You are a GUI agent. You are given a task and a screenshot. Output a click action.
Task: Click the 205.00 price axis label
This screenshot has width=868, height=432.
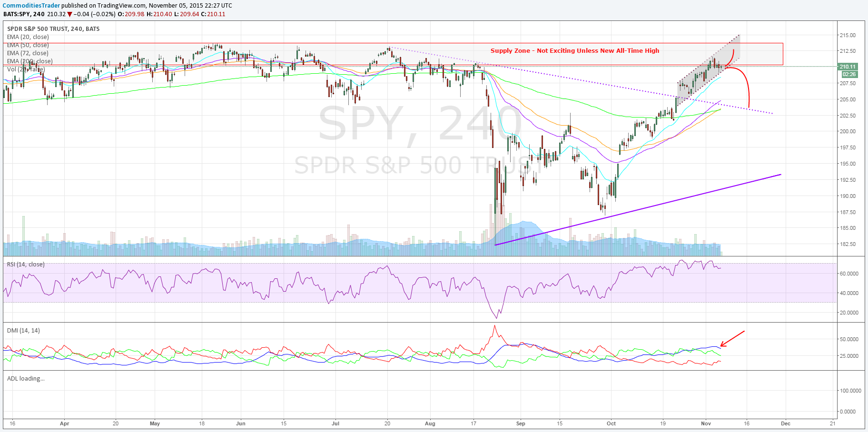848,99
